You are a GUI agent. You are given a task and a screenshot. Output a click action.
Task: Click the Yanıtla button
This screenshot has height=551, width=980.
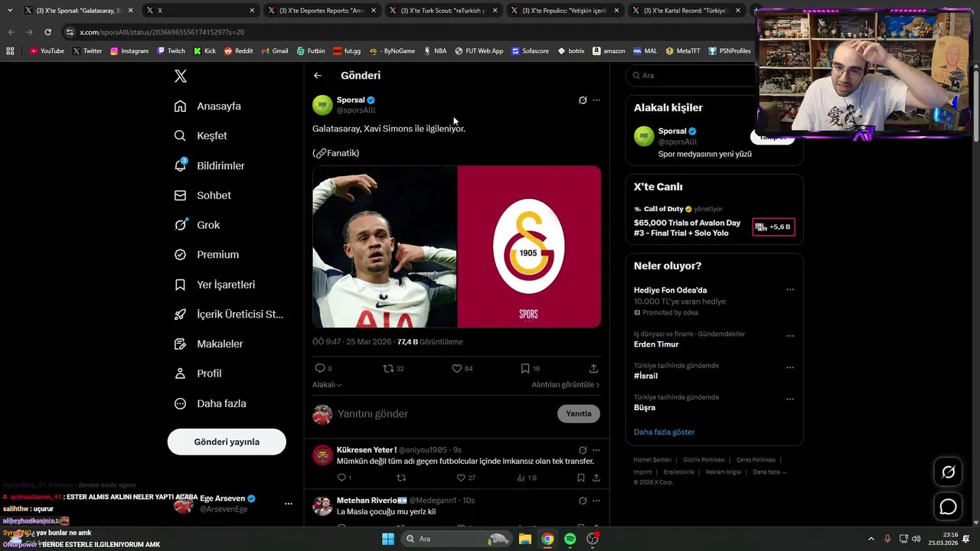579,414
